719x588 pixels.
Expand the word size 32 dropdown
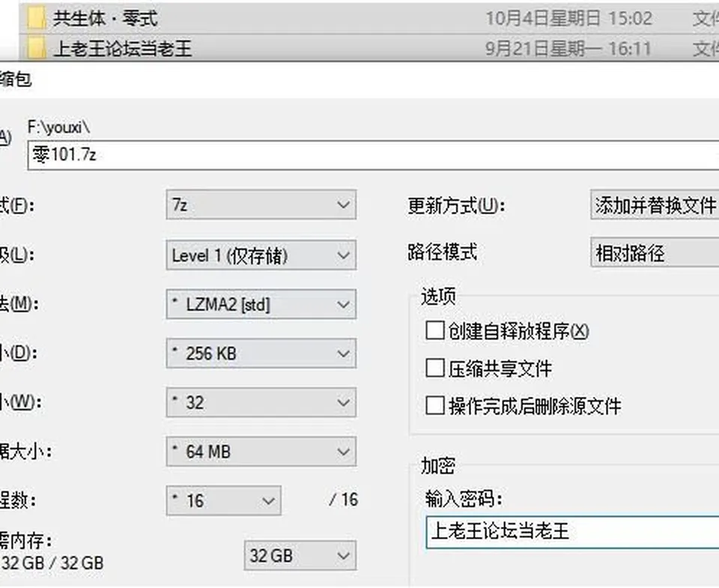[x=261, y=402]
